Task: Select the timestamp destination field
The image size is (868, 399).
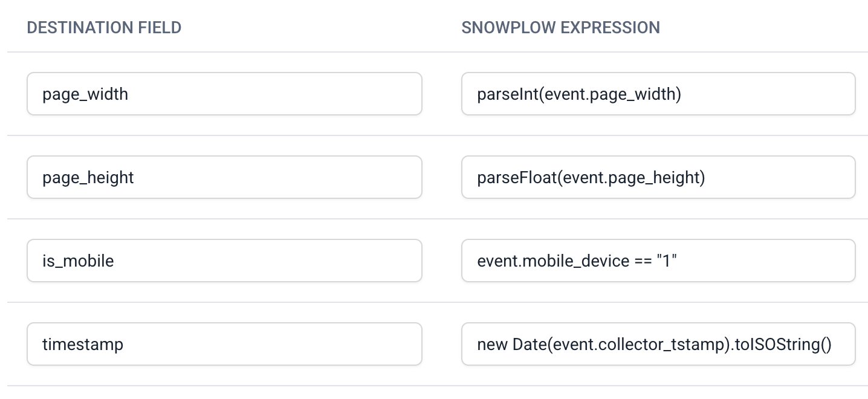Action: pos(224,344)
